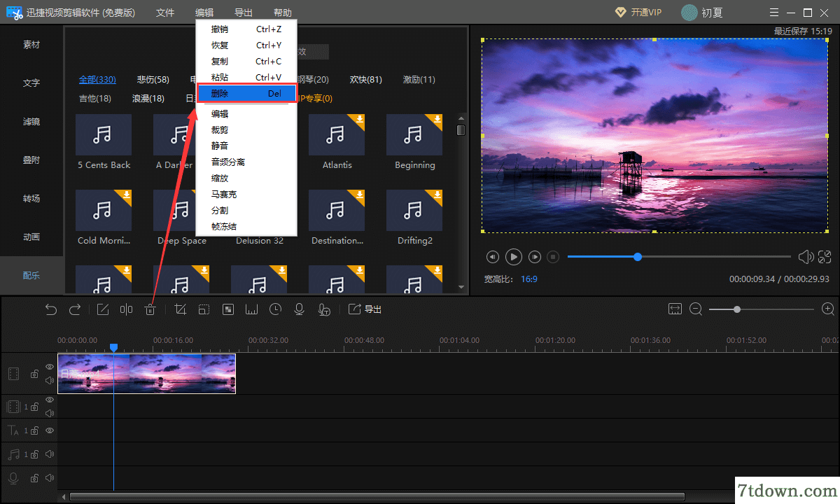The height and width of the screenshot is (504, 840).
Task: Click the preview volume speaker icon
Action: click(806, 257)
